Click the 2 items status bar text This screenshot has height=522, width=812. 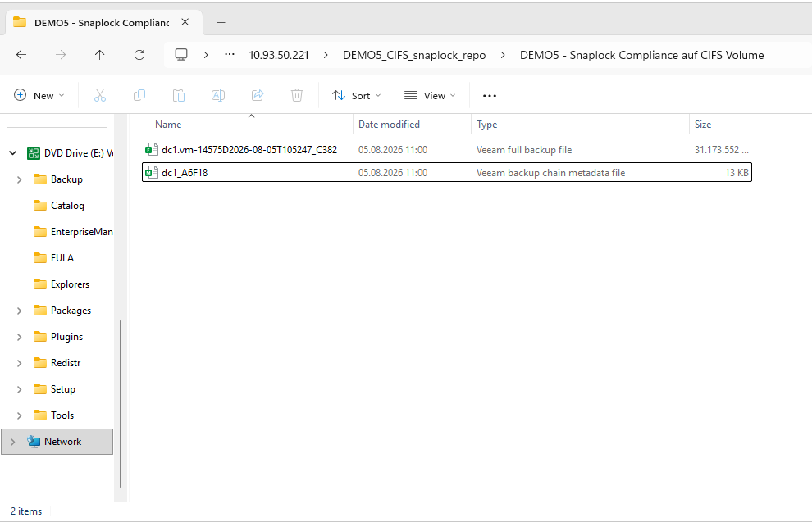click(26, 511)
